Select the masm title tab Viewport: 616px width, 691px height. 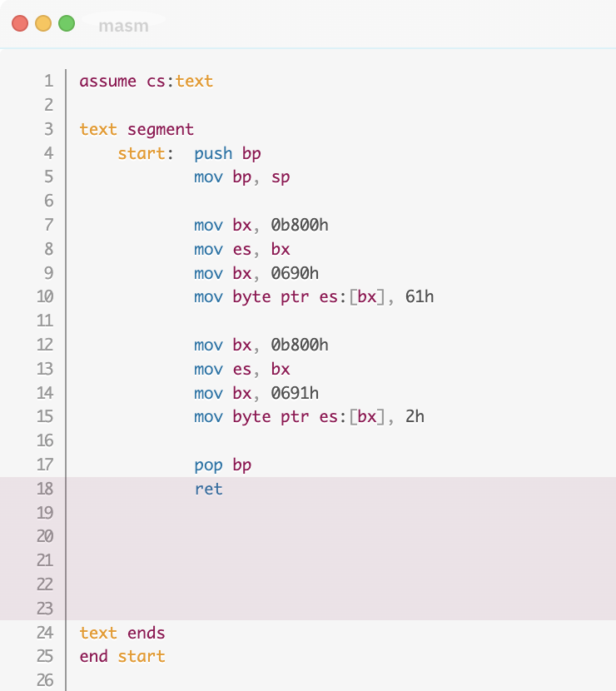[x=123, y=26]
